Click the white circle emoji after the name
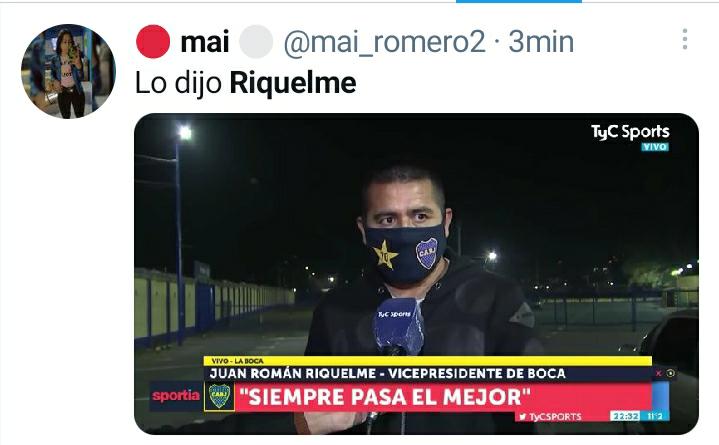This screenshot has height=445, width=719. [256, 42]
